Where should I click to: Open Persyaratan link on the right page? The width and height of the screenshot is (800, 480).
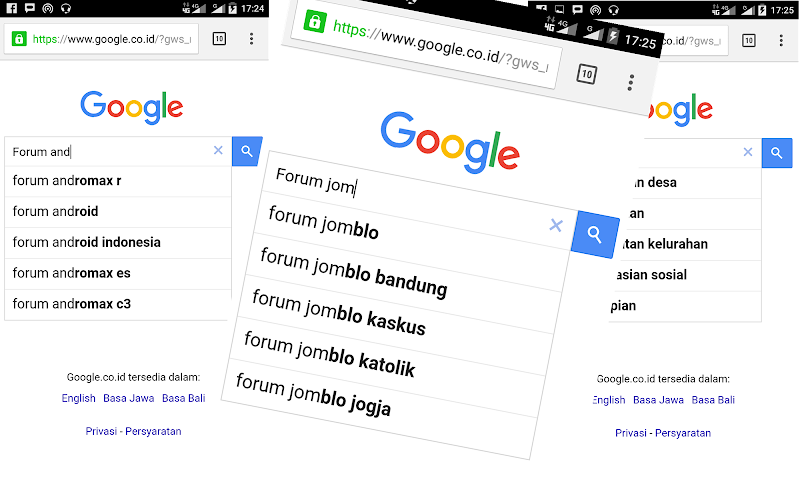pyautogui.click(x=683, y=433)
